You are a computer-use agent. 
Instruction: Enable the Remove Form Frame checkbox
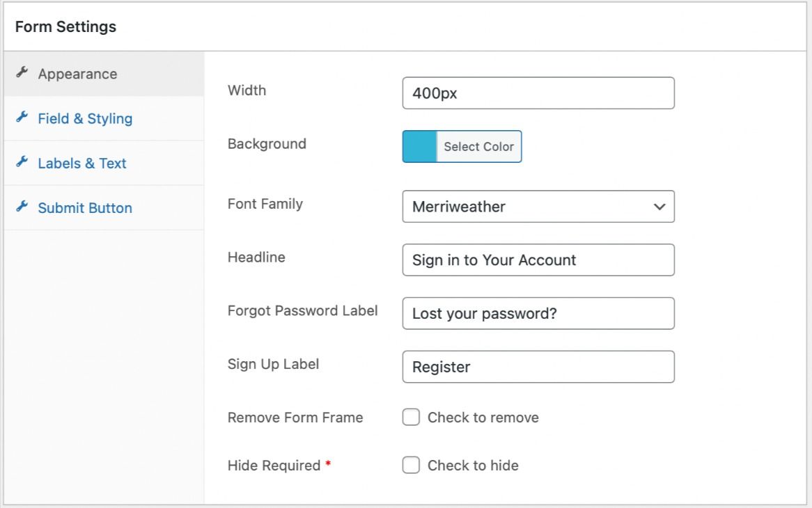[x=411, y=418]
